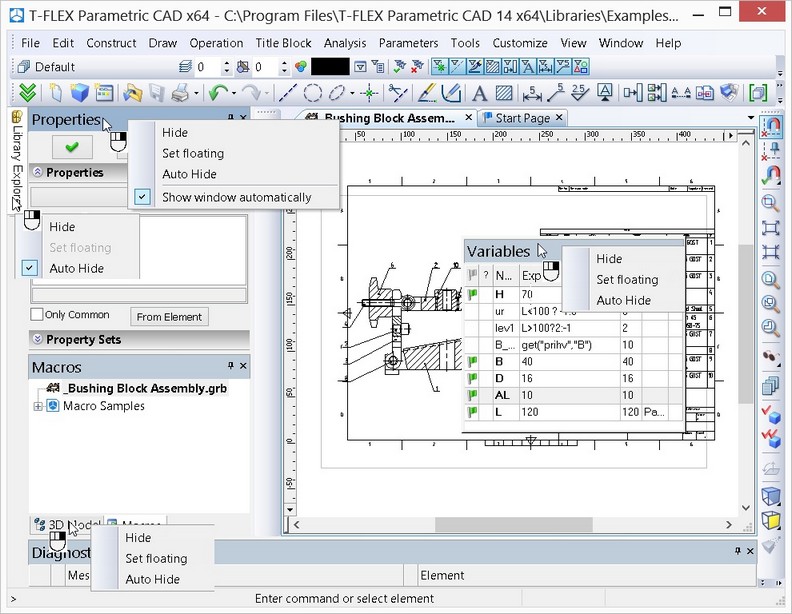This screenshot has height=614, width=792.
Task: Select the construct Node tool
Action: [x=370, y=92]
